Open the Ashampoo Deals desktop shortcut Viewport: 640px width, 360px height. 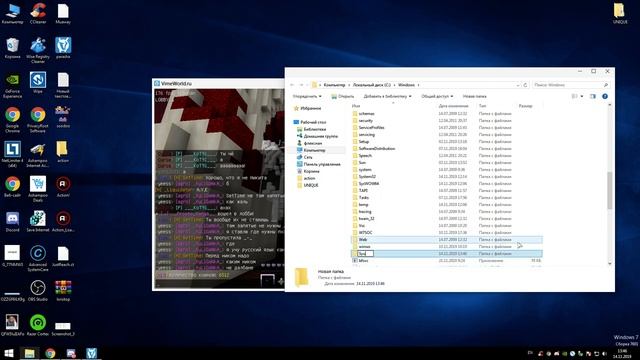point(38,189)
